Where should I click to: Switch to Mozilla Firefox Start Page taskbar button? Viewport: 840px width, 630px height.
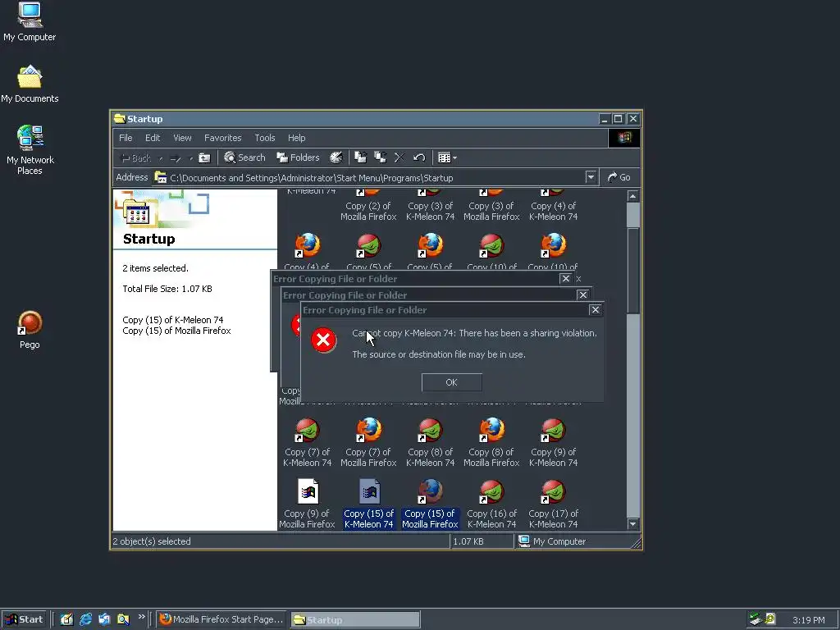[221, 619]
